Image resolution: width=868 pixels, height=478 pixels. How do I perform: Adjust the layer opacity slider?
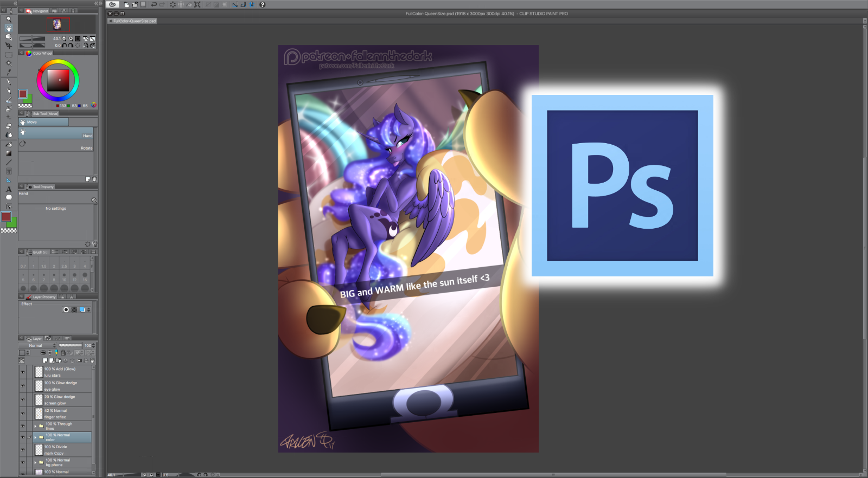tap(71, 345)
